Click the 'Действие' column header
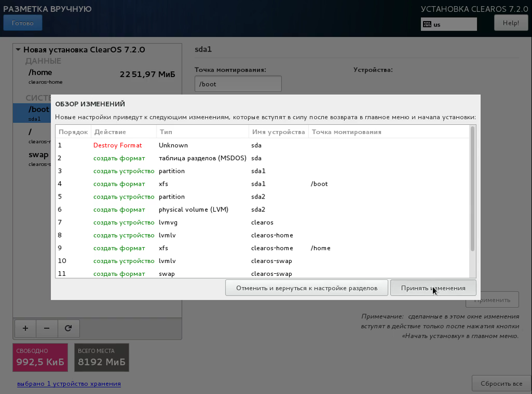The width and height of the screenshot is (532, 394). (124, 132)
